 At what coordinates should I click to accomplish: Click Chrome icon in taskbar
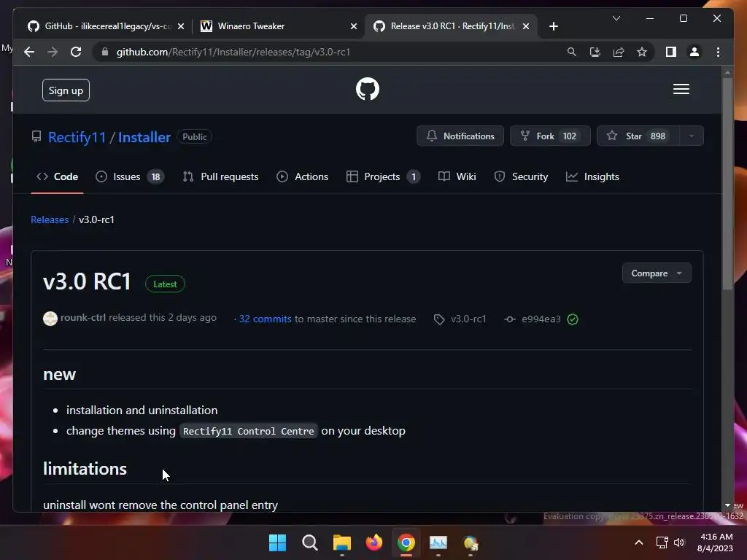tap(406, 542)
